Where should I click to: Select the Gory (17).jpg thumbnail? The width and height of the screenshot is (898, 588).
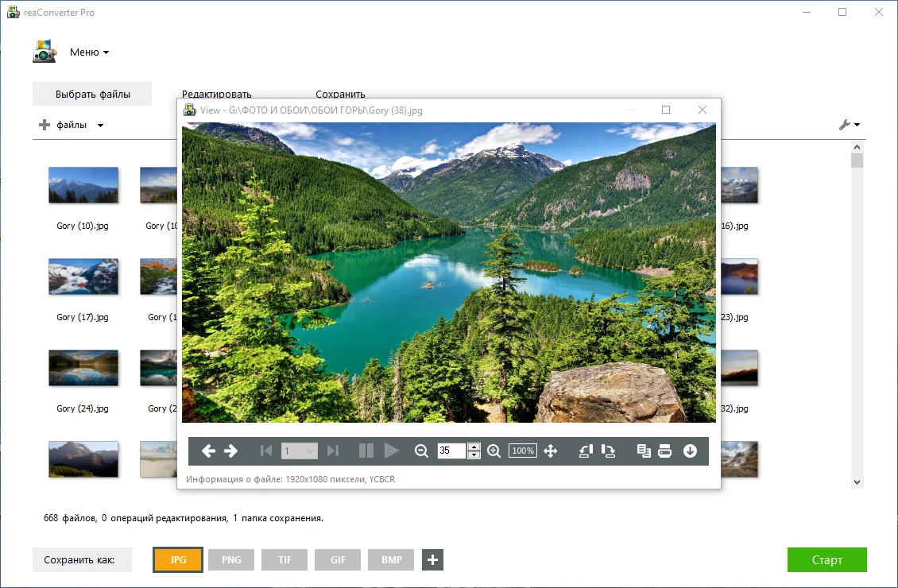click(x=83, y=277)
